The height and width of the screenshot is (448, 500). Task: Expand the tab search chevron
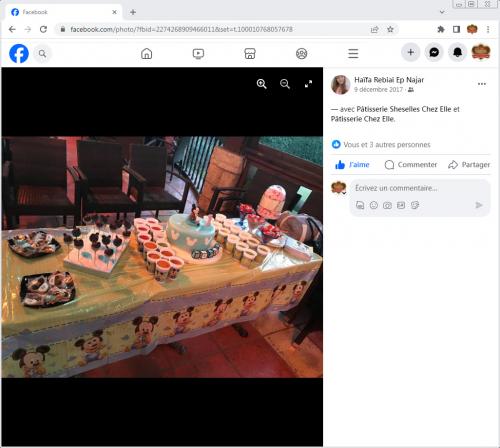point(442,12)
